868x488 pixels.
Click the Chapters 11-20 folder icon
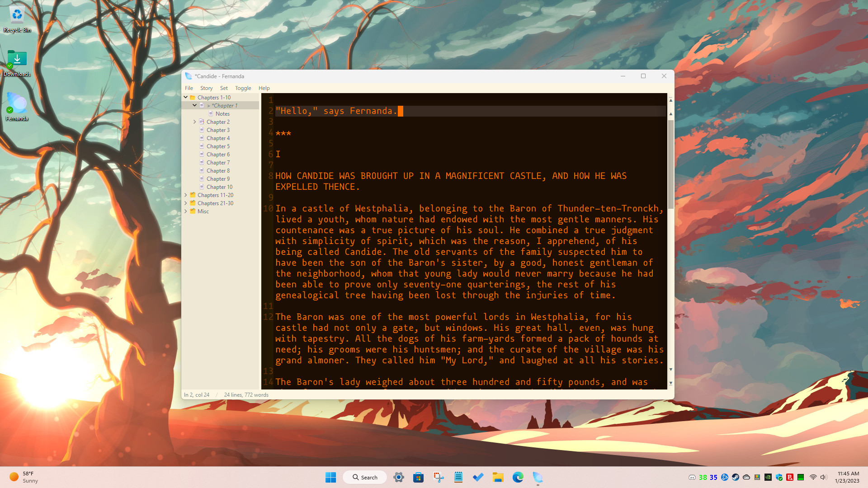(193, 195)
